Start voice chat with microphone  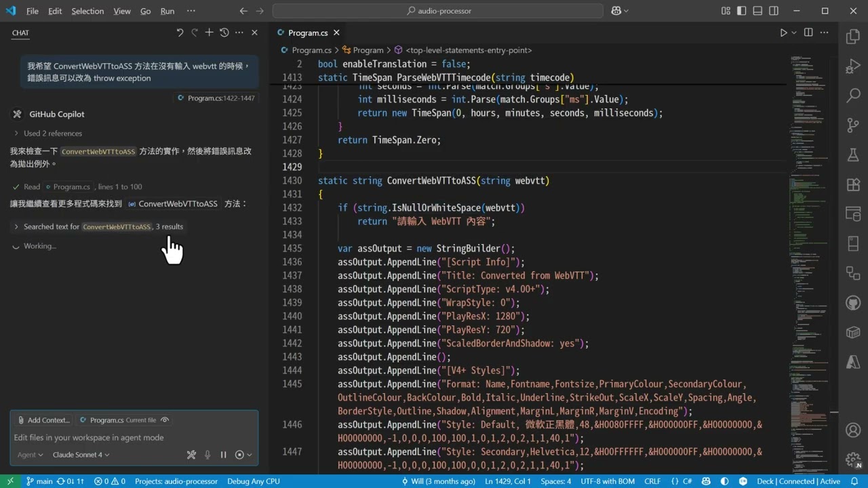(208, 455)
